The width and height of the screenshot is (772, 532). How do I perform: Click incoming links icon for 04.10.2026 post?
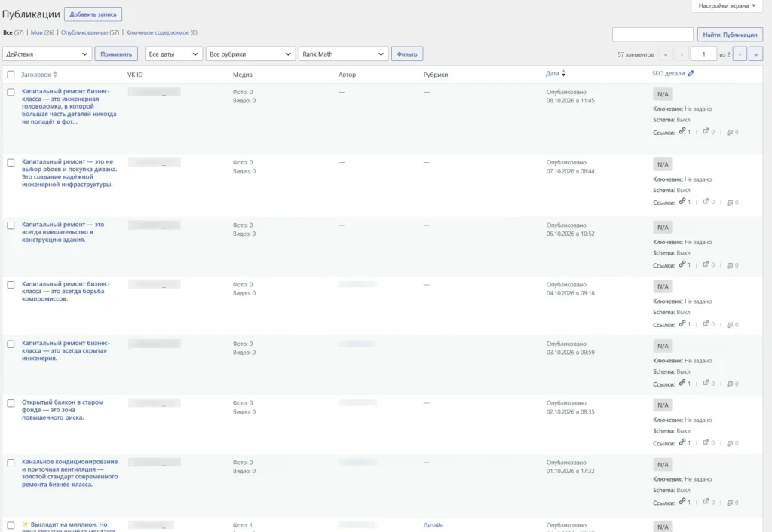click(730, 325)
